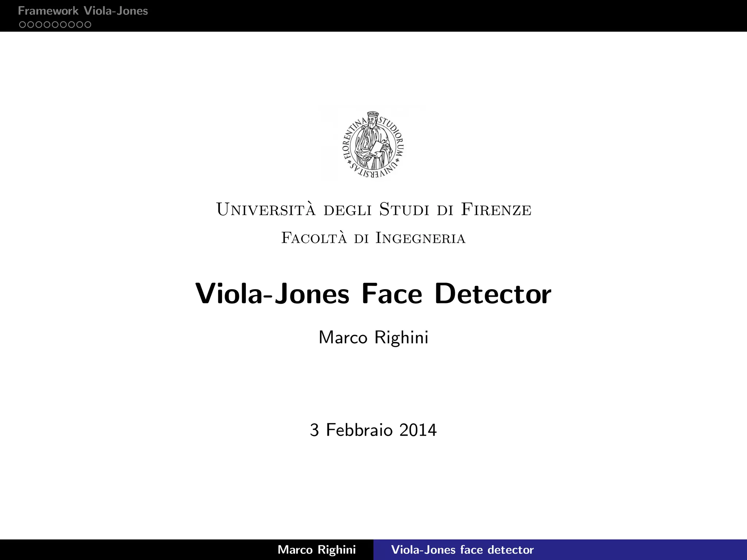
Task: Click Viola-Jones face detector footer title
Action: [x=462, y=549]
